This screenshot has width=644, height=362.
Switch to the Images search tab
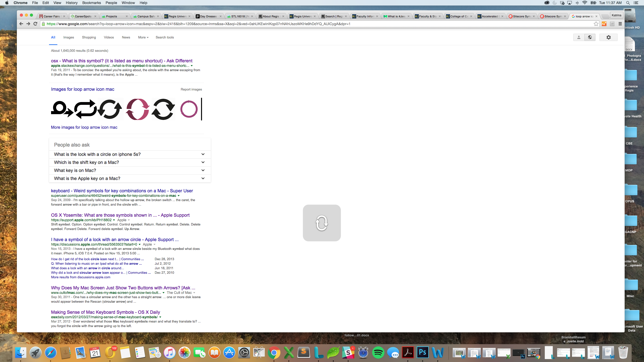[68, 37]
